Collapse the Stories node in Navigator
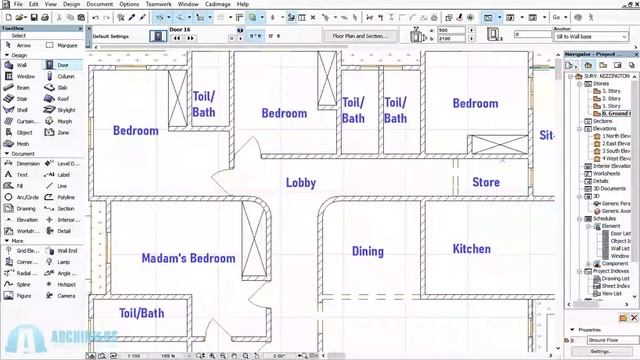The width and height of the screenshot is (640, 360). coord(580,84)
